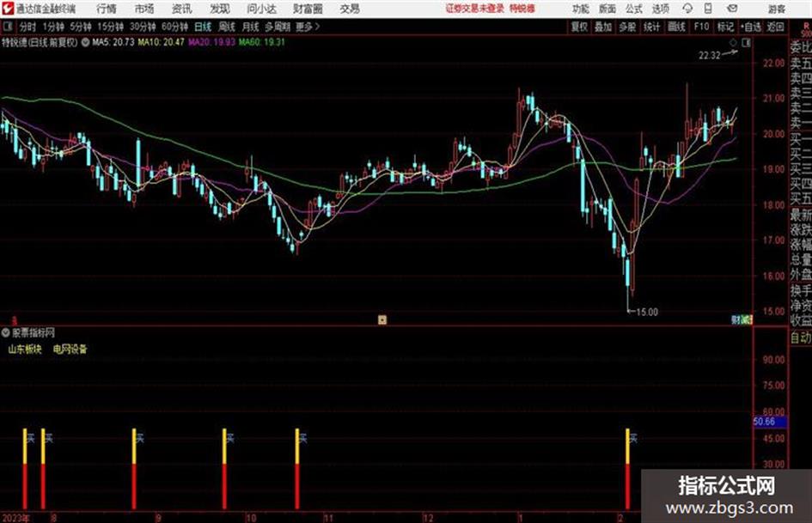812x523 pixels.
Task: Open the 财富圈 menu
Action: point(308,9)
